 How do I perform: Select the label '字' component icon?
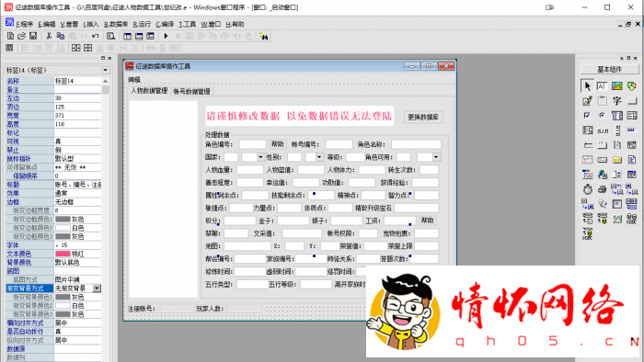pyautogui.click(x=617, y=100)
